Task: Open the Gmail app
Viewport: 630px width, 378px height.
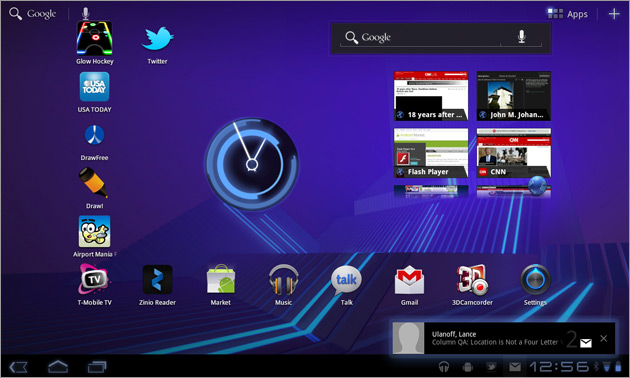Action: [409, 284]
